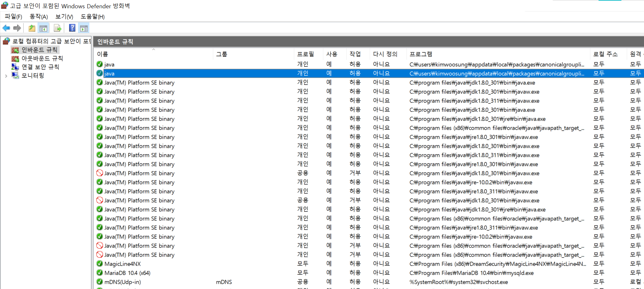Sort by the 다시 정의 column header
Viewport: 644px width, 289px height.
click(x=388, y=54)
